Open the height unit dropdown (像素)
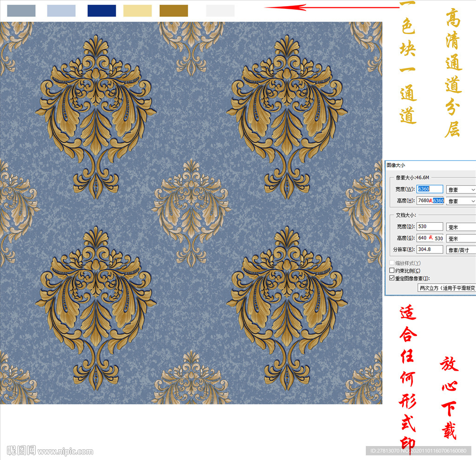 [x=461, y=201]
